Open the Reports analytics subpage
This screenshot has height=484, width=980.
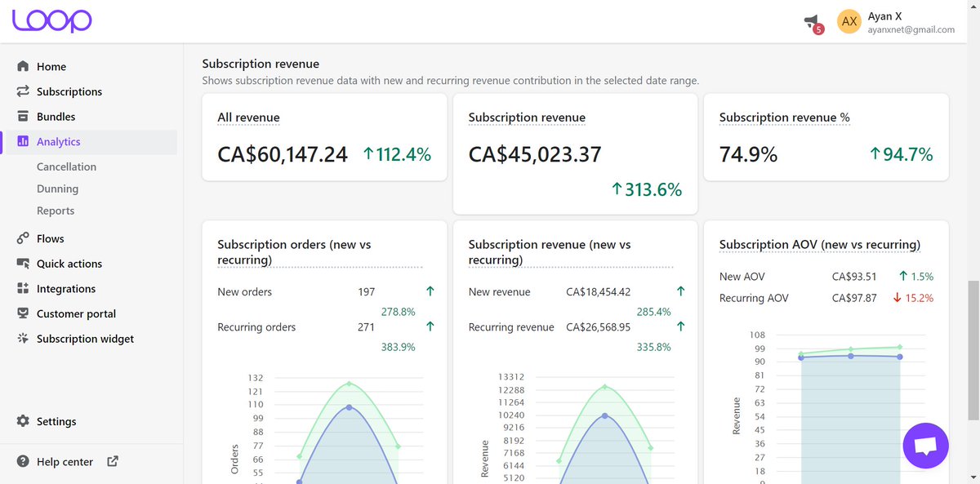56,211
